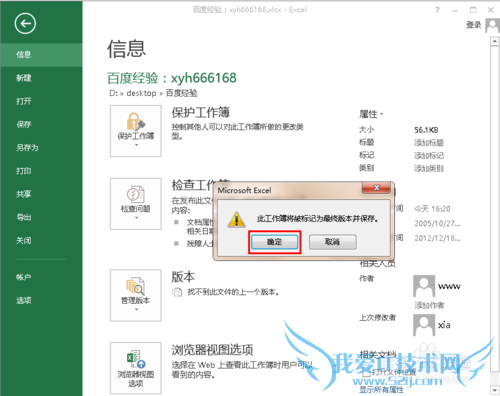
Task: Click the last modifier name xia
Action: click(444, 325)
